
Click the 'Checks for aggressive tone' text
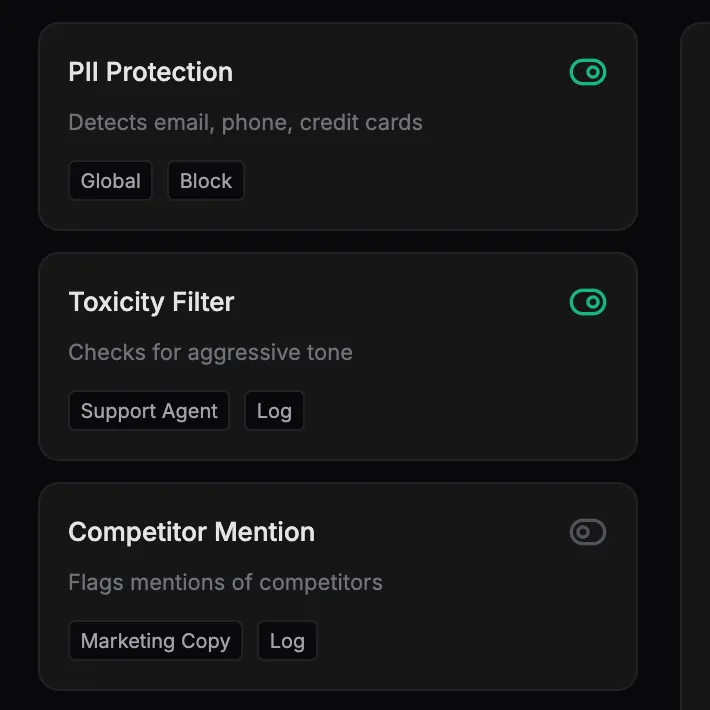pyautogui.click(x=210, y=353)
